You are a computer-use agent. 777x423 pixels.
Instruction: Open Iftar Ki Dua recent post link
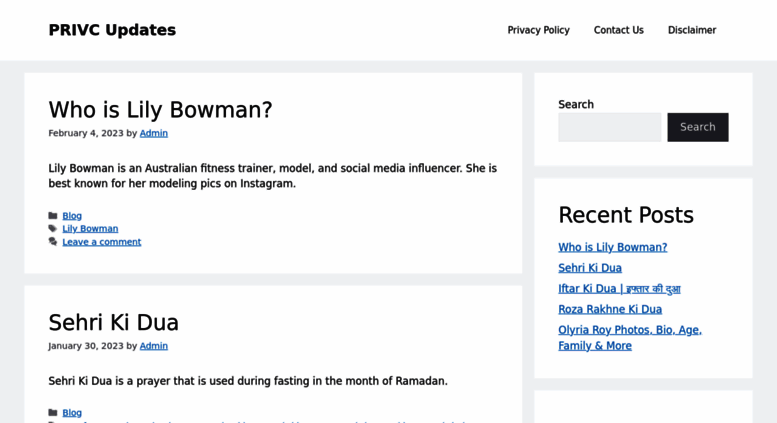(x=619, y=288)
